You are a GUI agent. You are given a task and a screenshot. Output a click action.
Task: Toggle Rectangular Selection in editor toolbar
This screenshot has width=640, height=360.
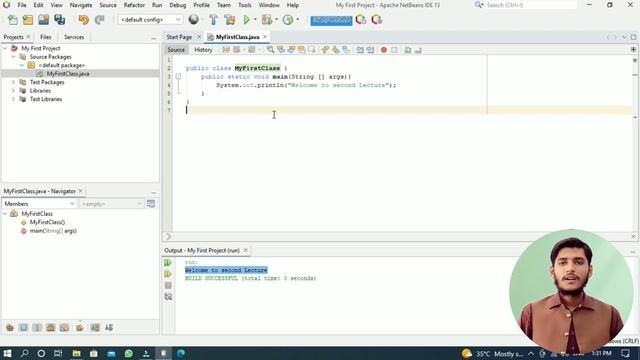(312, 50)
